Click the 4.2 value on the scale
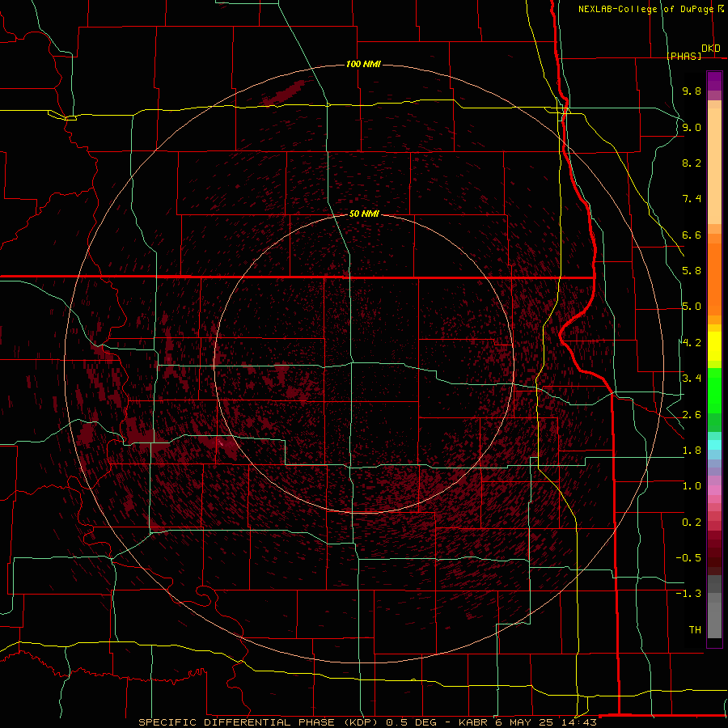Image resolution: width=728 pixels, height=728 pixels. coord(692,343)
